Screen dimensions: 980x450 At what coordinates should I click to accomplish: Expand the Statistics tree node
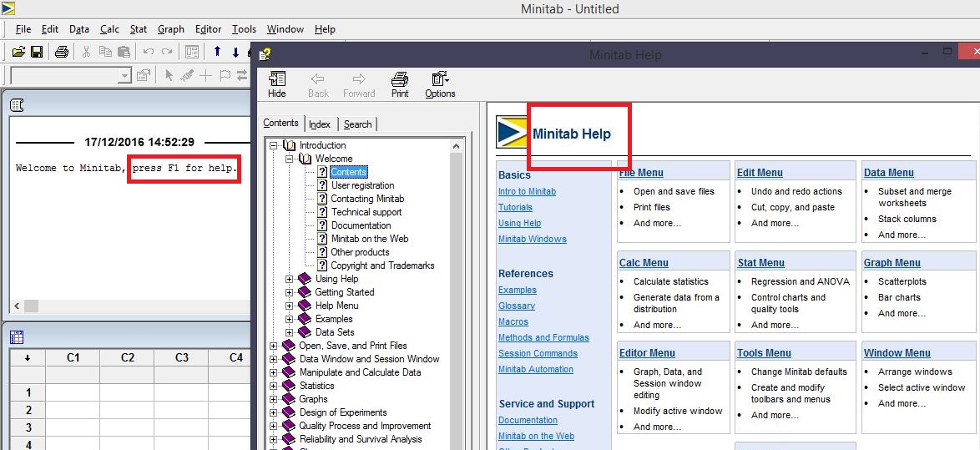tap(273, 386)
